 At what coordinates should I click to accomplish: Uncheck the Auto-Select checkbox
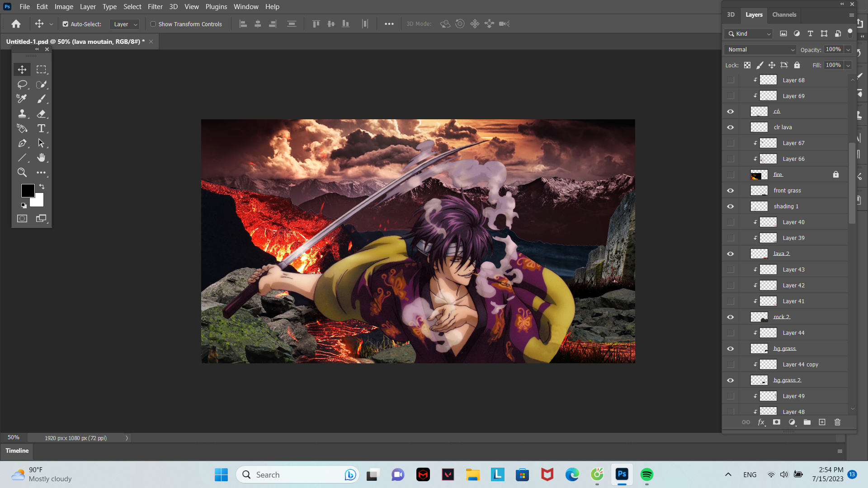pyautogui.click(x=66, y=24)
